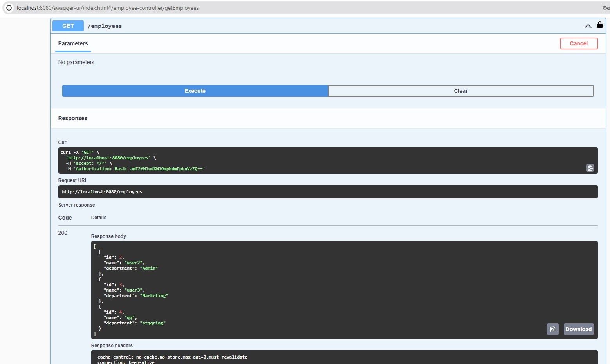The height and width of the screenshot is (364, 610).
Task: Click the Code column header
Action: point(65,218)
